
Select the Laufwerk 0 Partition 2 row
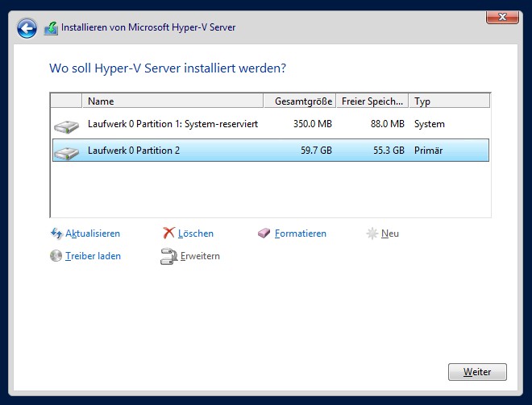coord(271,150)
